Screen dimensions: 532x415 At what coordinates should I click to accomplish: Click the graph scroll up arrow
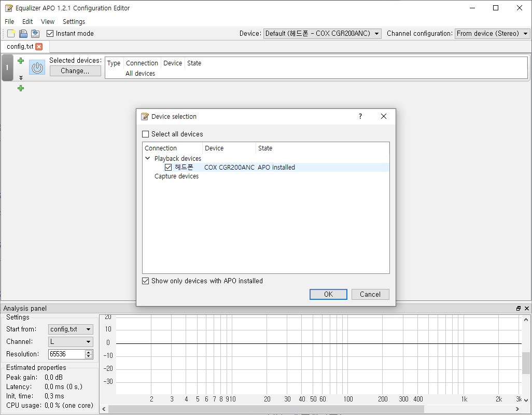click(526, 320)
